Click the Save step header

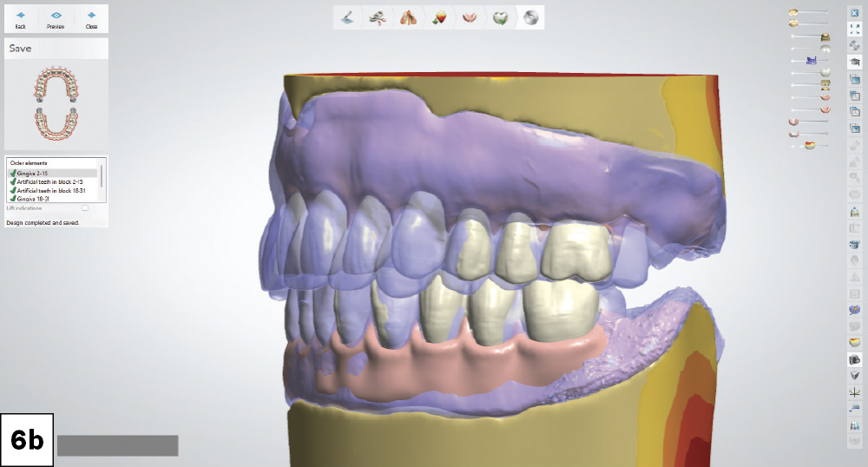[56, 49]
